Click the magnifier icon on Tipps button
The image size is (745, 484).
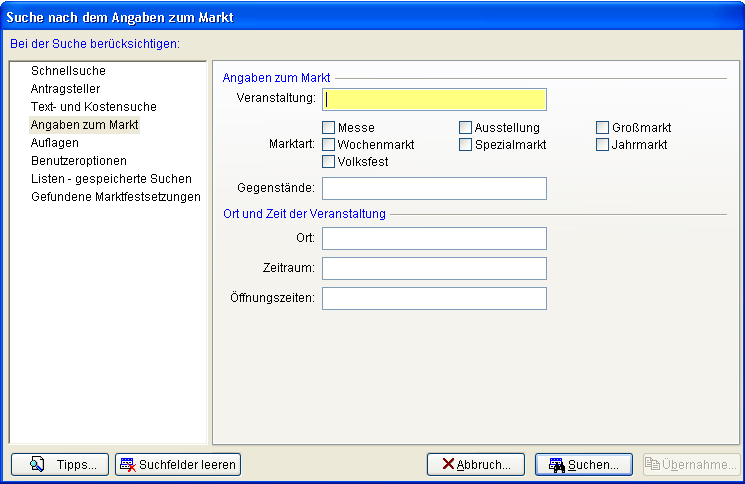point(37,464)
